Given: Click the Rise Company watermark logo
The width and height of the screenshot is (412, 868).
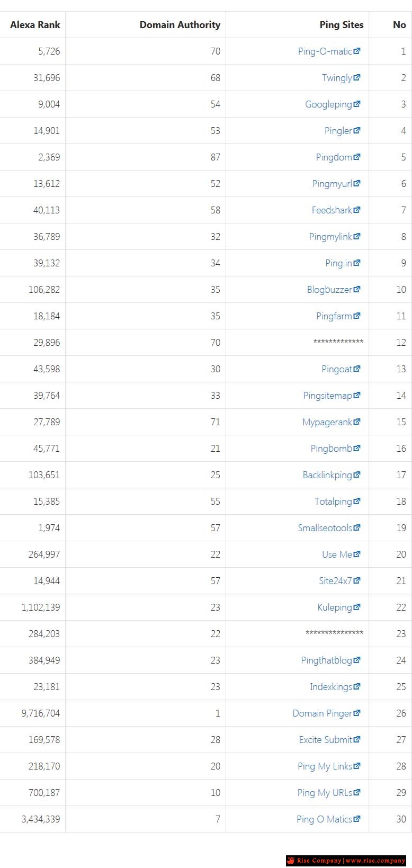Looking at the screenshot, I should tap(346, 860).
